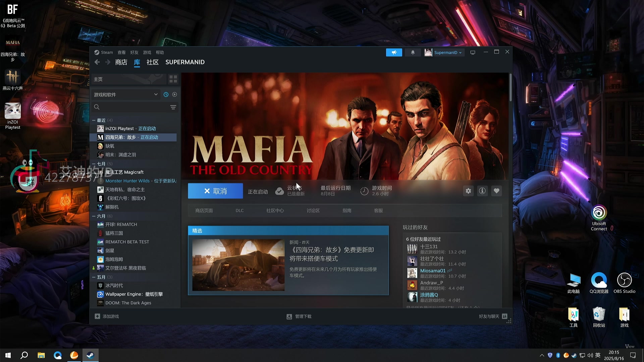Viewport: 644px width, 362px height.
Task: Switch library to grid collections view
Action: click(x=173, y=79)
